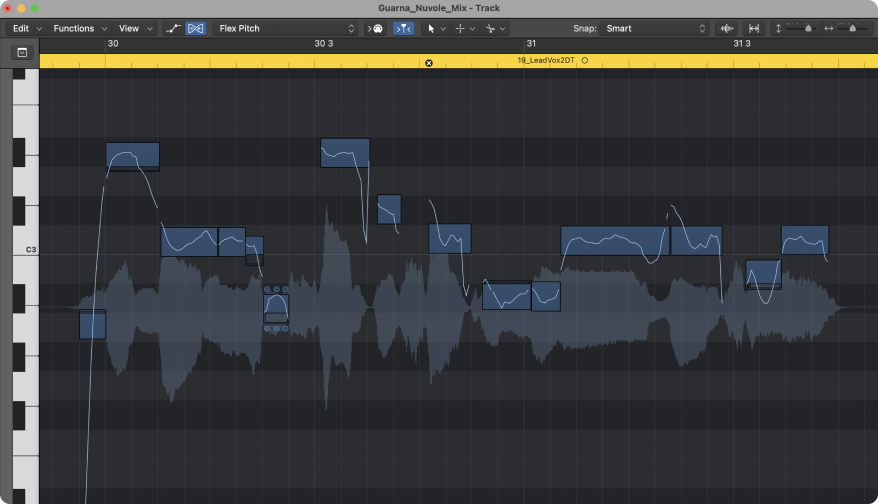Toggle the Show Flex button
This screenshot has height=504, width=878.
tap(195, 29)
